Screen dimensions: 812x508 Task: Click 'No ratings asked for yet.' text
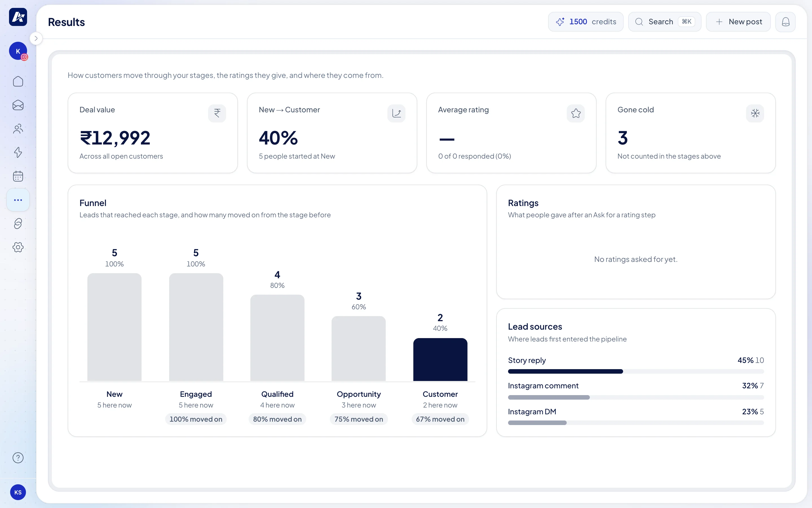(636, 259)
